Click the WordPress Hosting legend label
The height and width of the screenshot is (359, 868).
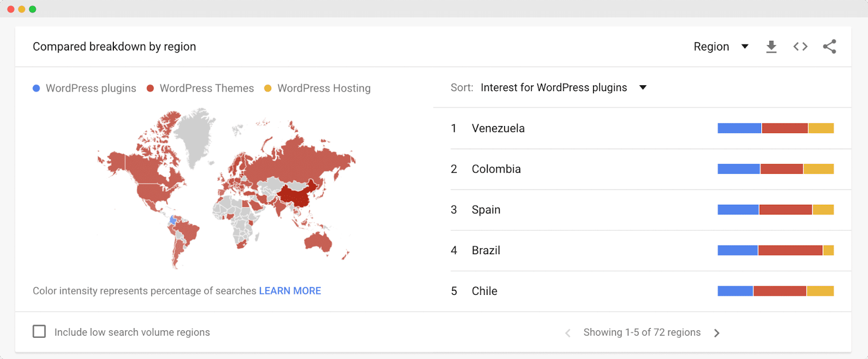tap(324, 88)
